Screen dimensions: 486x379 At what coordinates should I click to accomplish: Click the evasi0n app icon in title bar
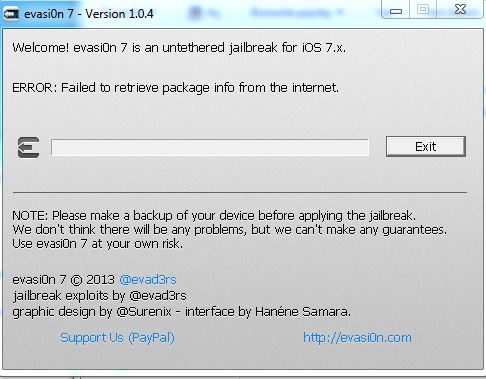coord(10,14)
